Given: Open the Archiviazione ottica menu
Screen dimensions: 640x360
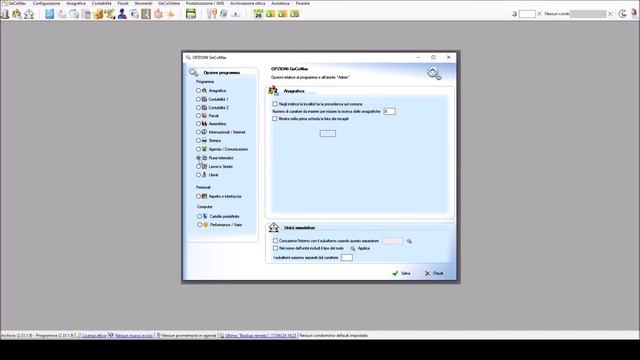Looking at the screenshot, I should pos(247,3).
